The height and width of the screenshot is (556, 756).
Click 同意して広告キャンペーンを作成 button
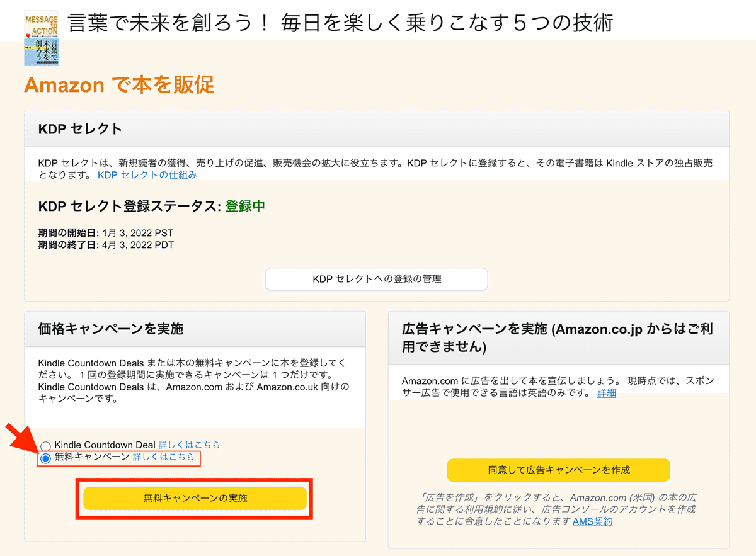pos(559,470)
